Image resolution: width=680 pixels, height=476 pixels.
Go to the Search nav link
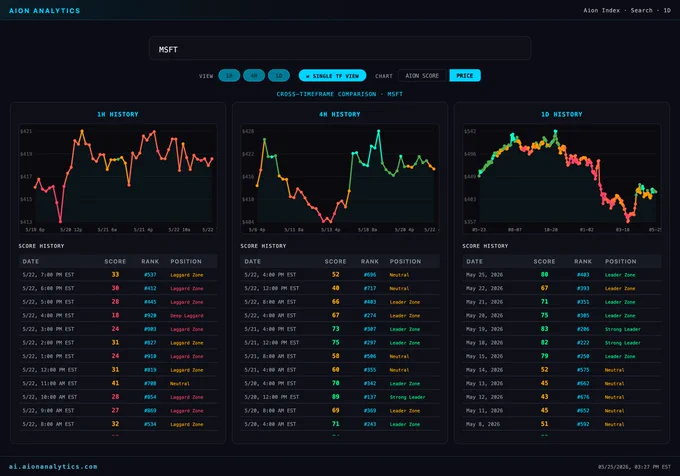click(641, 10)
